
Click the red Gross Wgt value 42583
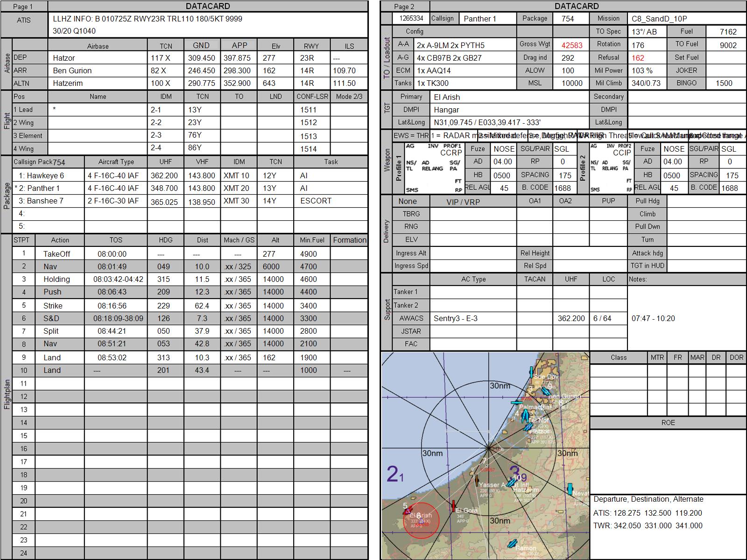coord(571,45)
